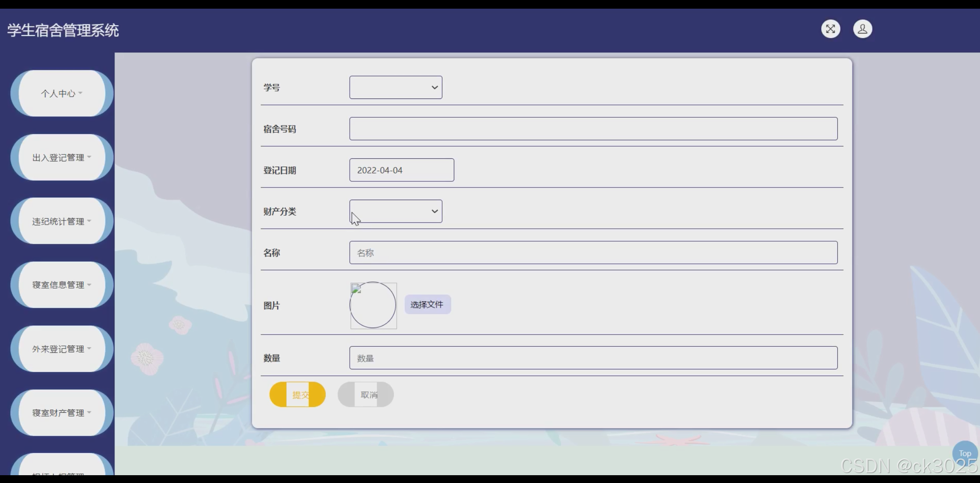Open the 寝室财产管理 sidebar menu
The width and height of the screenshot is (980, 483).
62,413
